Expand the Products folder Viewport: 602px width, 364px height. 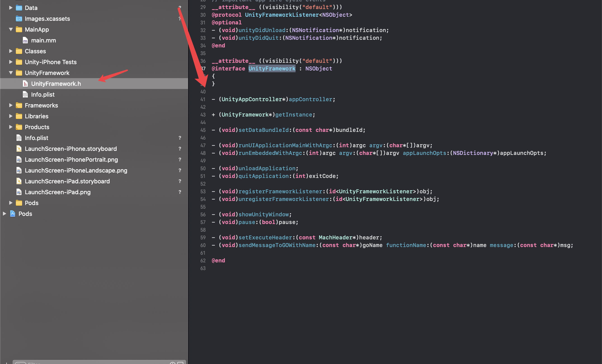(x=11, y=127)
